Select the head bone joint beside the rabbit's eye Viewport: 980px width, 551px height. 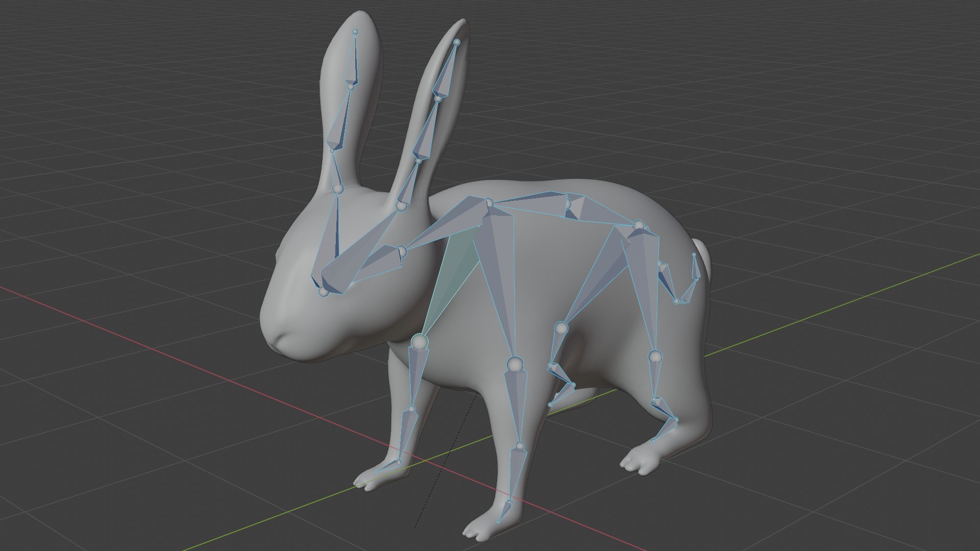tap(323, 292)
